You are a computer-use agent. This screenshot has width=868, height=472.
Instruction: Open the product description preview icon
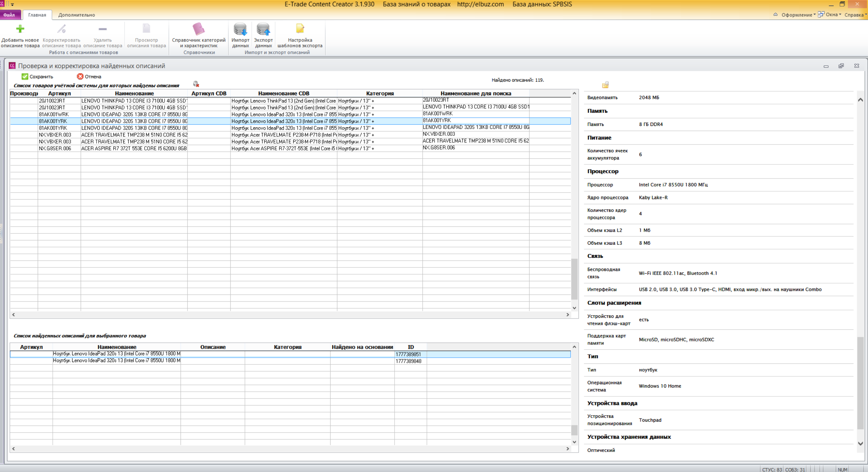pos(146,29)
